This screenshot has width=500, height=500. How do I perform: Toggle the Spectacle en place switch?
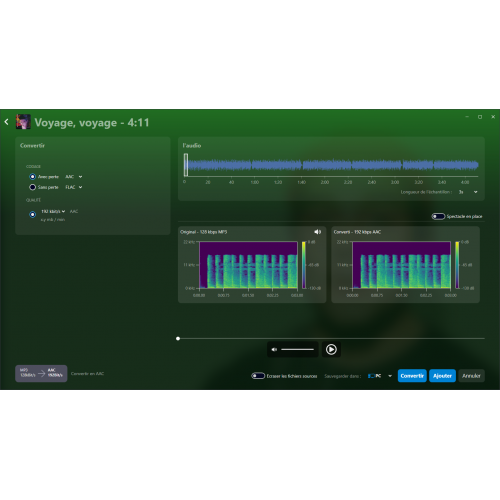(438, 216)
